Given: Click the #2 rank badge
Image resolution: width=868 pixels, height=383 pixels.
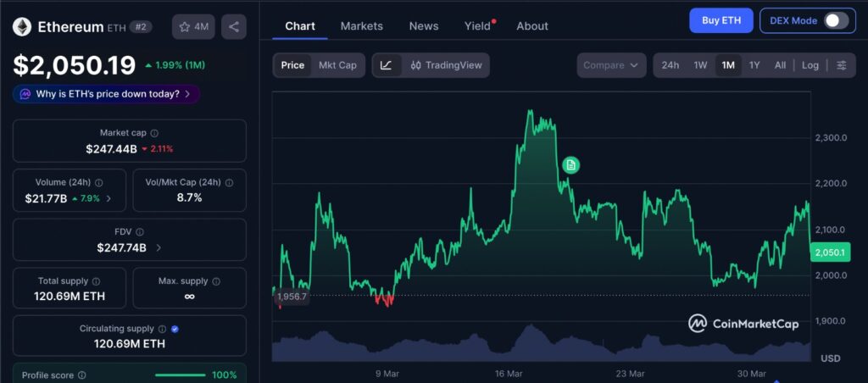Looking at the screenshot, I should click(x=141, y=26).
